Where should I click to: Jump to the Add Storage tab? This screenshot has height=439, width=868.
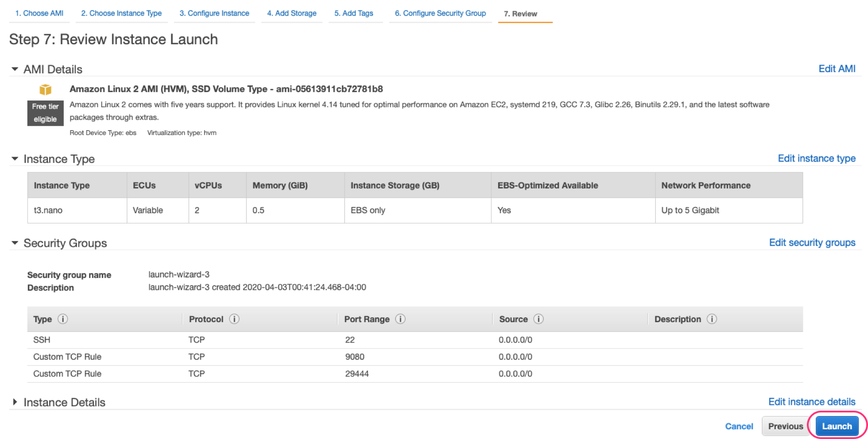291,13
